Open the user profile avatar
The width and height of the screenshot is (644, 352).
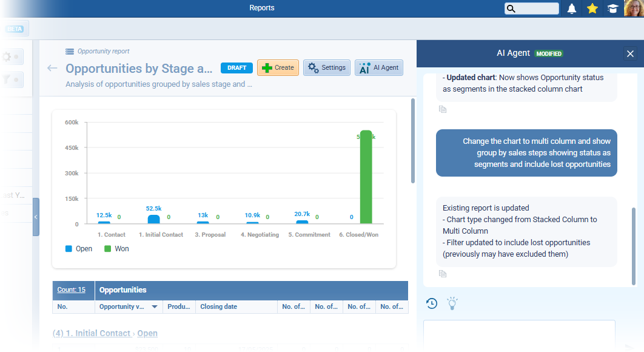tap(633, 8)
